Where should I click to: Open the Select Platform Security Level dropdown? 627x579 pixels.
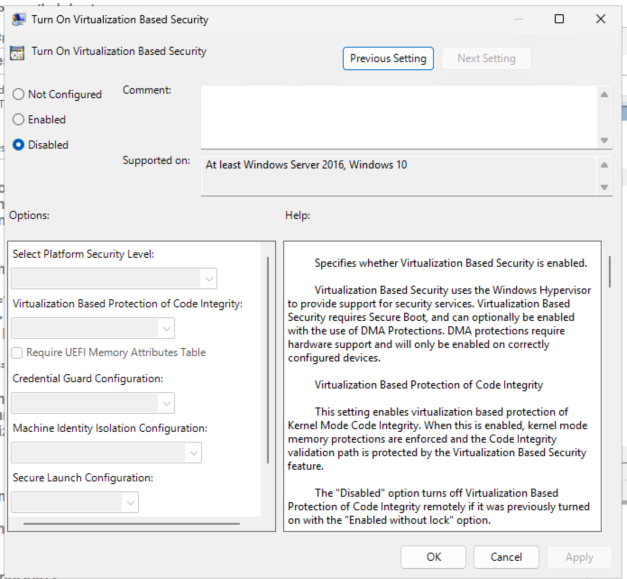114,279
